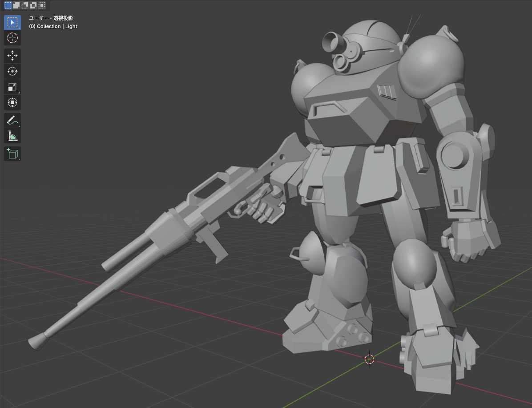Set selection mode to Subtract
This screenshot has height=408, width=532.
25,5
